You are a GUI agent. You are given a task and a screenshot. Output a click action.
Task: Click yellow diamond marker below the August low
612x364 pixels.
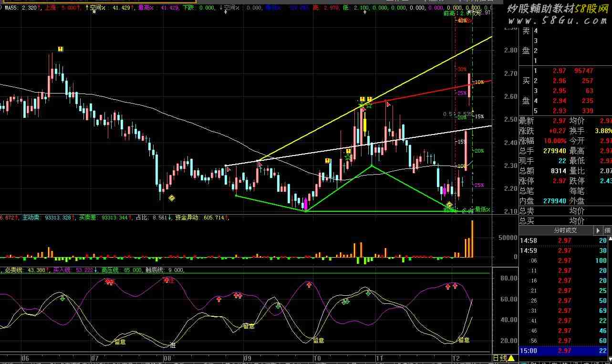172,198
